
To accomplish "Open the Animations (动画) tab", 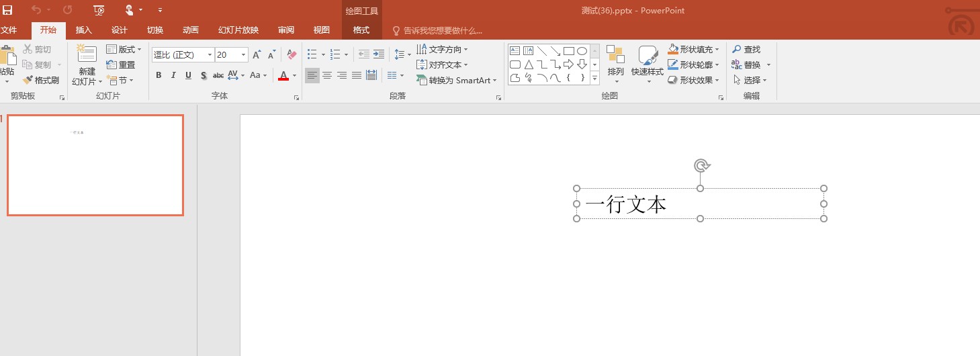I will tap(191, 30).
